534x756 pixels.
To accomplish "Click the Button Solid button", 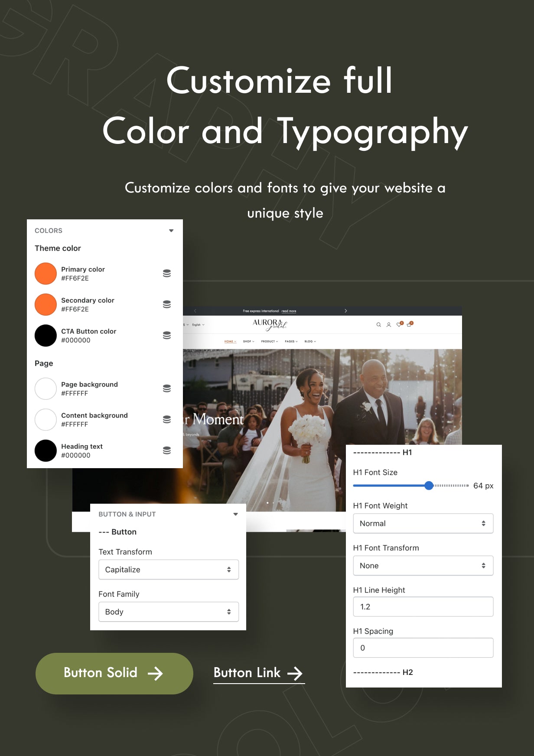I will click(x=114, y=674).
